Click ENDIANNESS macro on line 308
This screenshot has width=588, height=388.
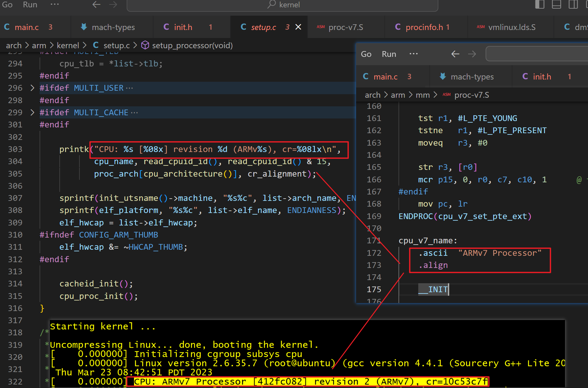(x=312, y=210)
